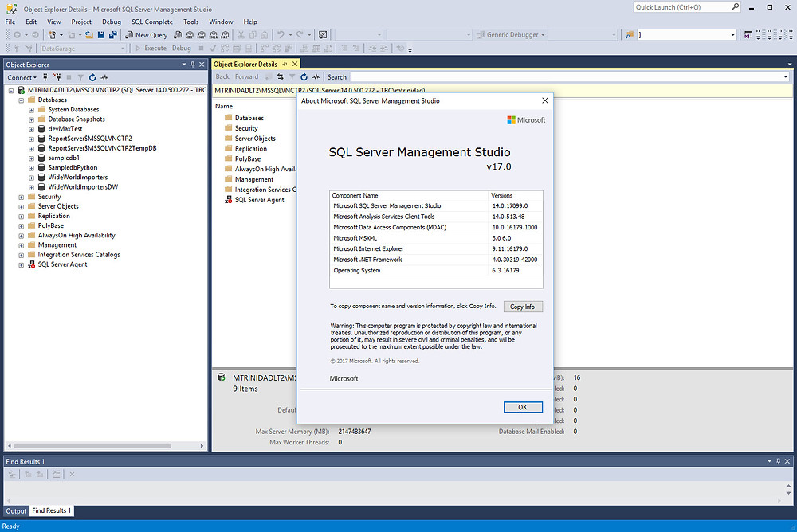Click the Filter icon in Object Explorer Details
This screenshot has height=532, width=797.
tap(292, 77)
